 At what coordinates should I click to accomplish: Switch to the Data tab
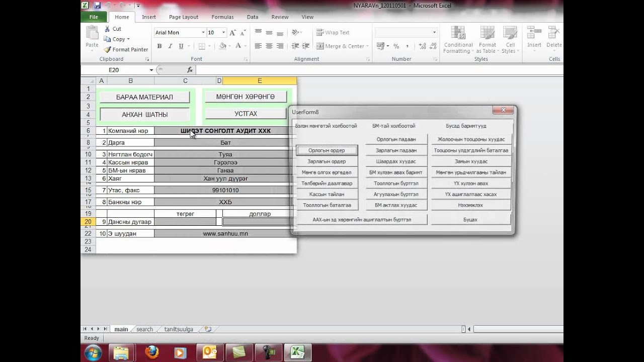point(253,17)
